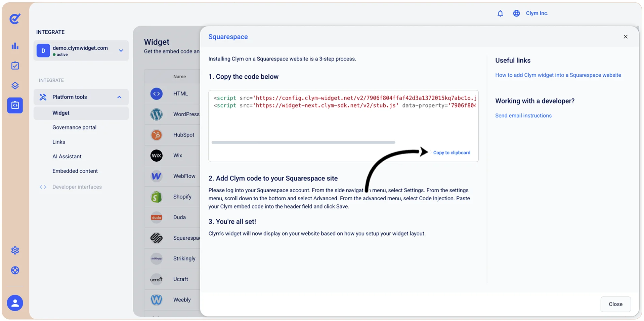
Task: Open the Links menu item
Action: coord(59,142)
